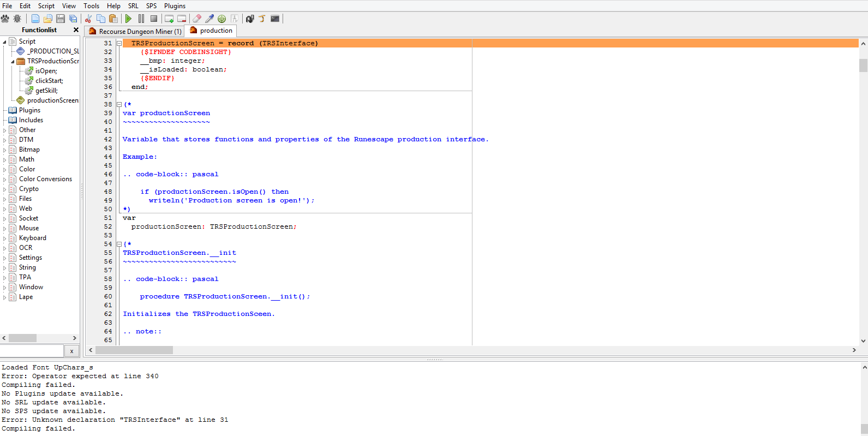Expand the Other function category
This screenshot has height=436, width=868.
point(5,130)
